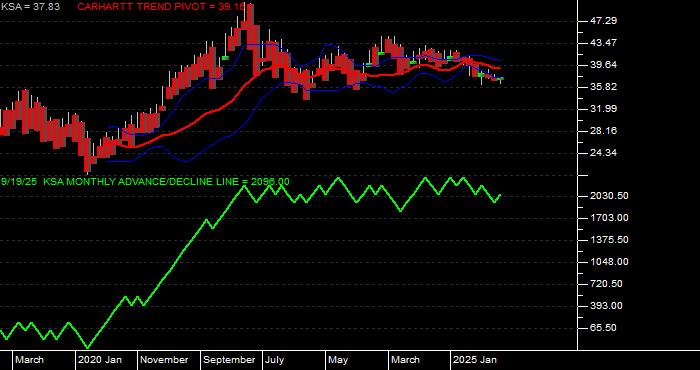
Task: Select the November date label
Action: (165, 360)
